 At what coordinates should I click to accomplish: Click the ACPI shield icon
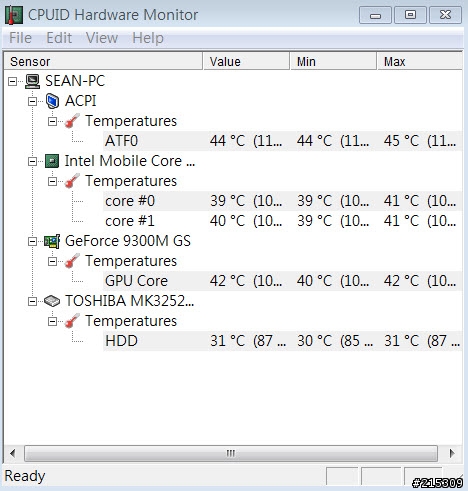coord(52,101)
